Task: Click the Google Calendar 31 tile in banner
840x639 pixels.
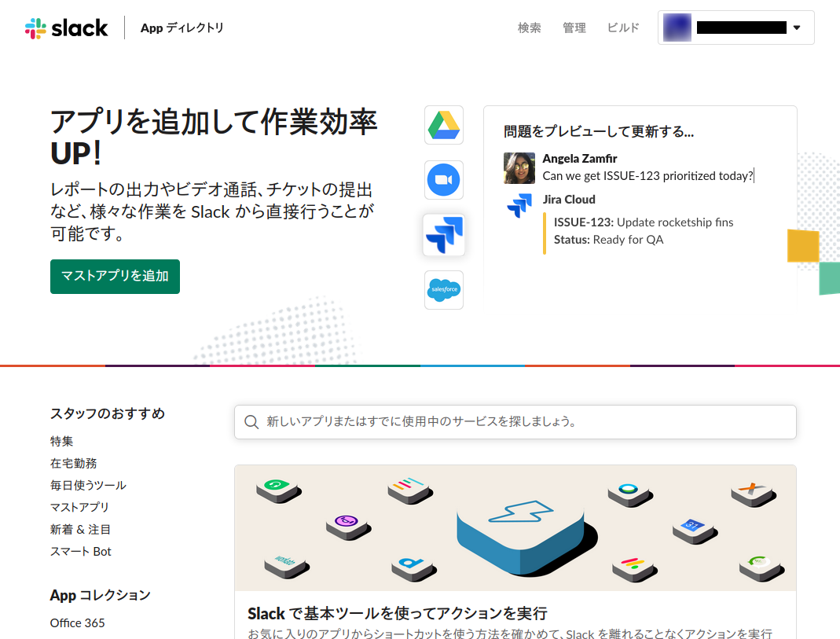Action: coord(695,530)
